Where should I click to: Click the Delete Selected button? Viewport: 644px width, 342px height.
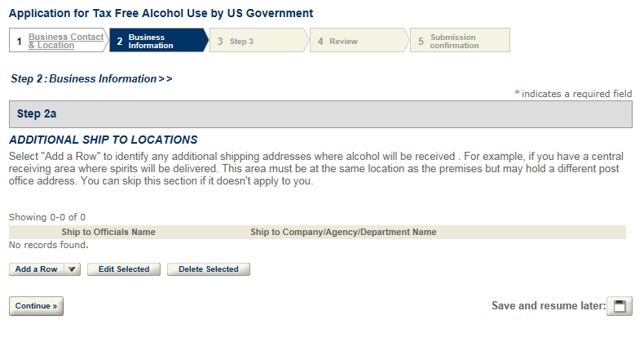(x=209, y=269)
